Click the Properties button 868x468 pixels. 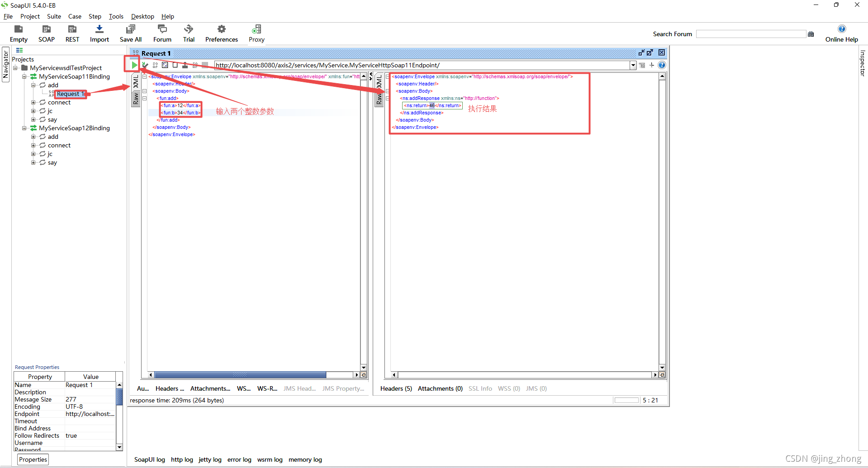click(33, 459)
